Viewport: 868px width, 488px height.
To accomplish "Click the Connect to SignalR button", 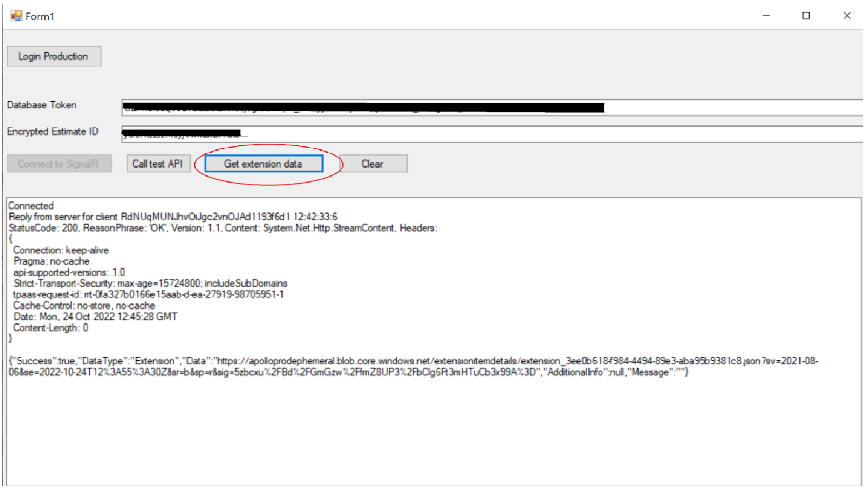I will (58, 164).
